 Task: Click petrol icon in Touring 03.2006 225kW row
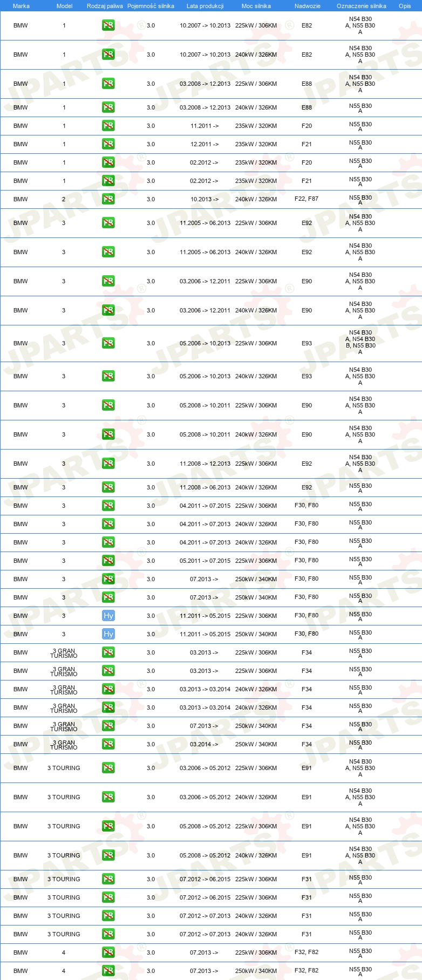point(108,768)
